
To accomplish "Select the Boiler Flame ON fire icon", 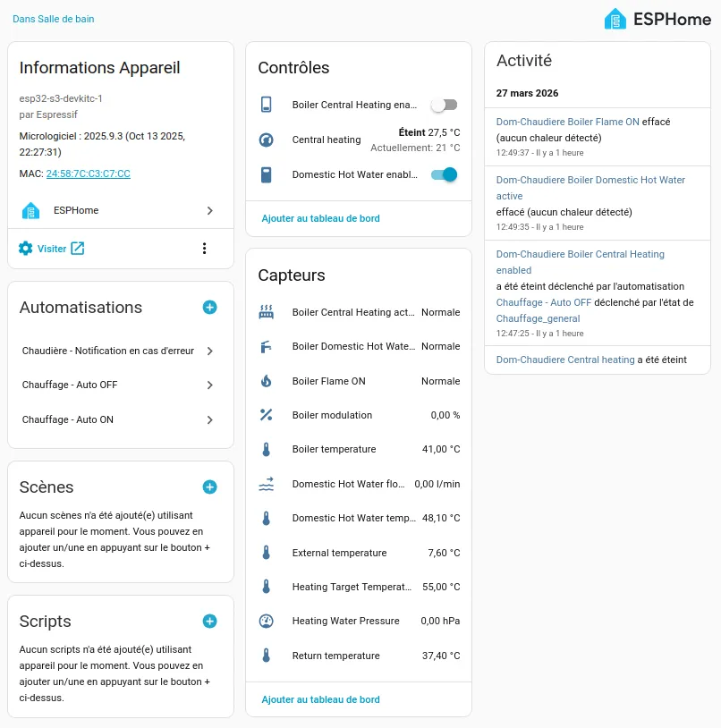I will [x=266, y=380].
